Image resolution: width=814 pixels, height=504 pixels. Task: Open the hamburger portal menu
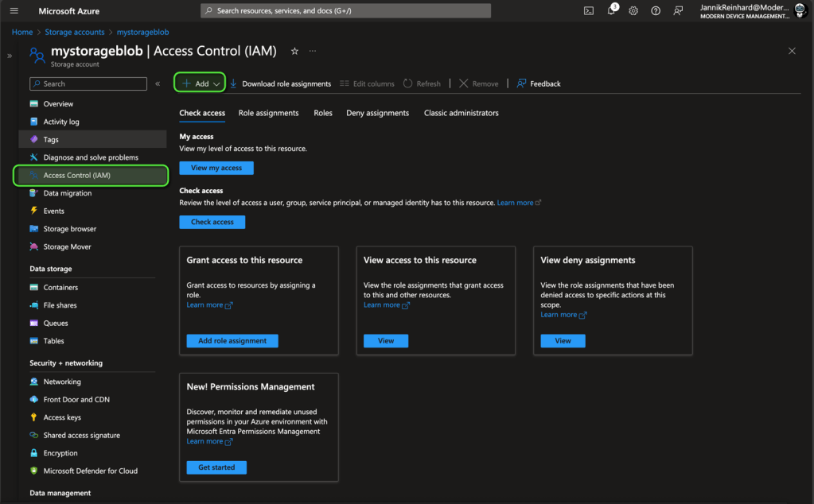14,11
